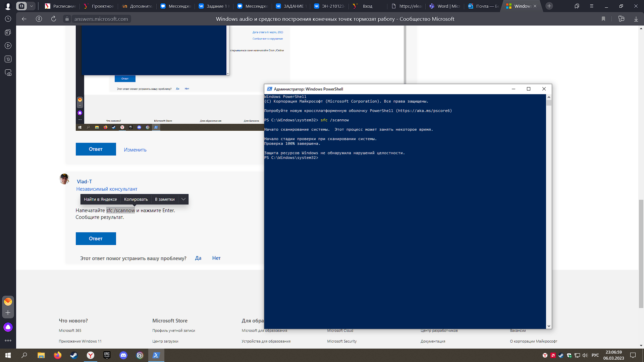Open taskbar search
The image size is (644, 362).
coord(24,355)
